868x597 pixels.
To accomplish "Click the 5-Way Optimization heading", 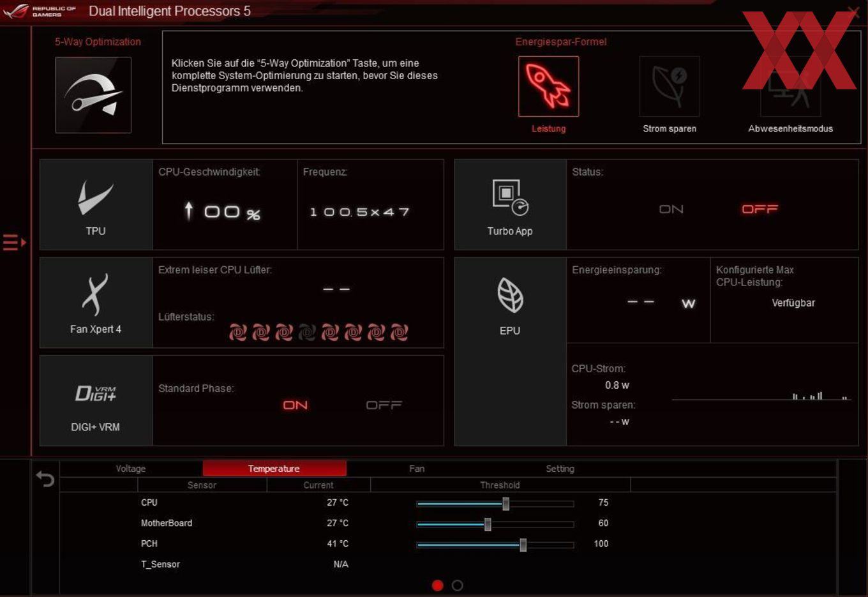I will (98, 42).
